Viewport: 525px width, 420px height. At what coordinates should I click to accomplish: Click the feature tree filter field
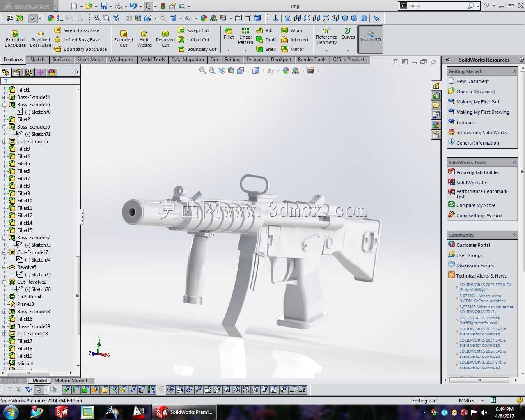[x=40, y=81]
